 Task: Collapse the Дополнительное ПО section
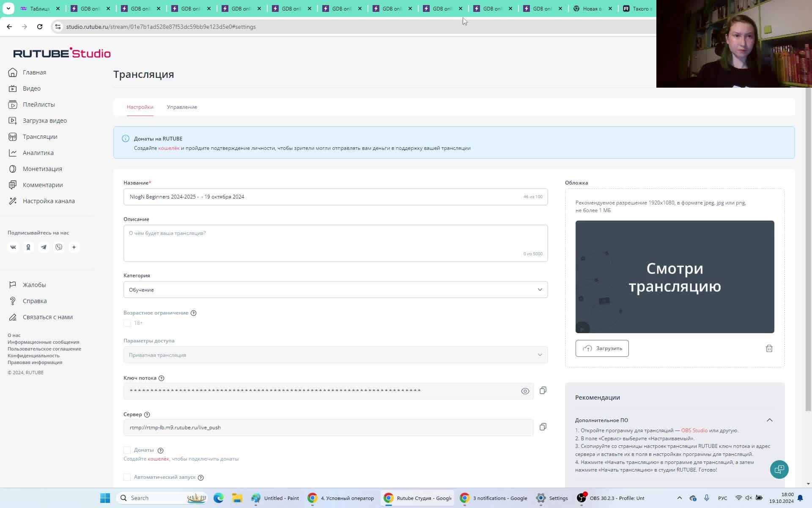tap(769, 420)
